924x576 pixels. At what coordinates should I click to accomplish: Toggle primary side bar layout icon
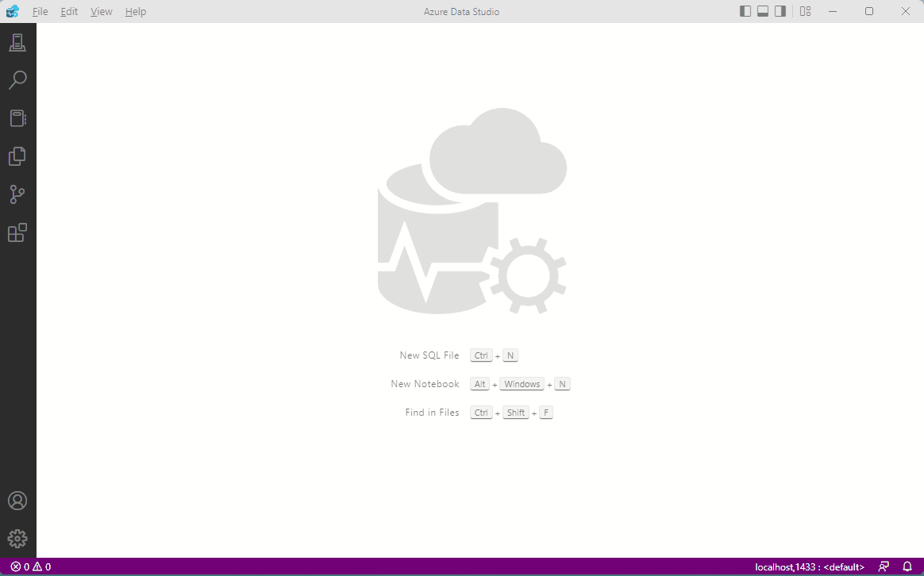click(745, 11)
